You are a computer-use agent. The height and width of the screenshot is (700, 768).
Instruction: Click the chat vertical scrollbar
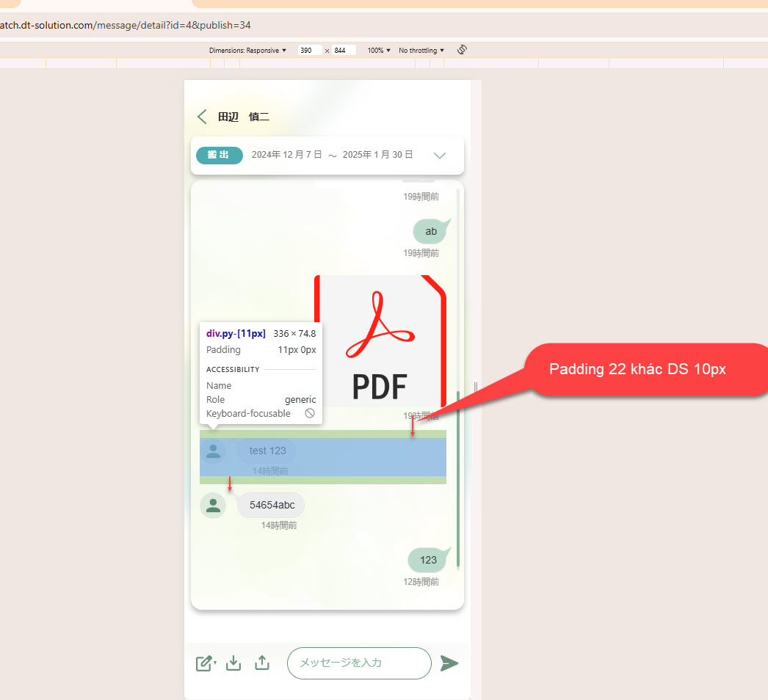[x=458, y=477]
